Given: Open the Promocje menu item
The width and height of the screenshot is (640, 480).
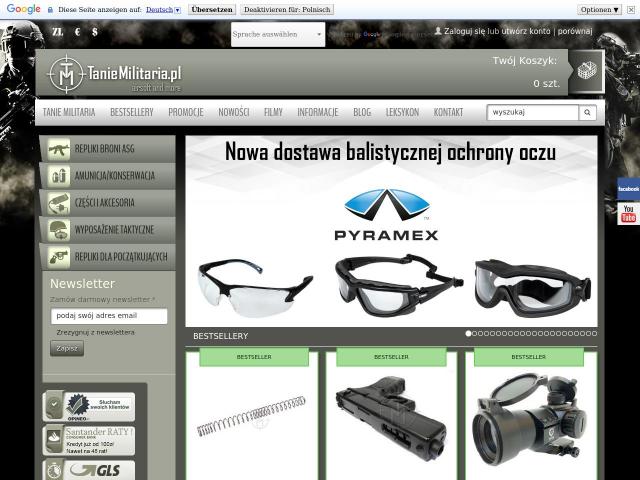Looking at the screenshot, I should 186,112.
